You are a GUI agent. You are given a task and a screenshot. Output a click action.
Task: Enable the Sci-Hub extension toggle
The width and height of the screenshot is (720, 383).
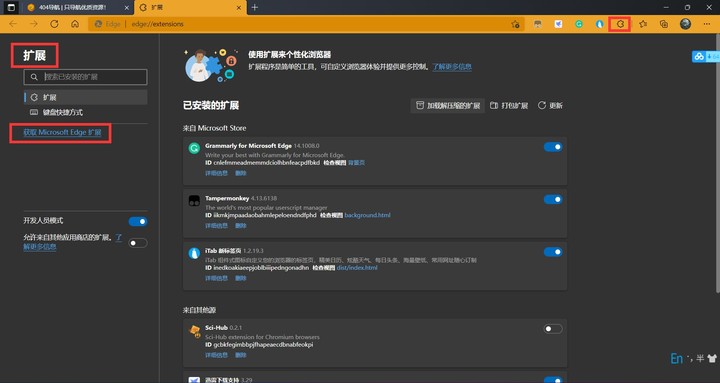[x=553, y=329]
